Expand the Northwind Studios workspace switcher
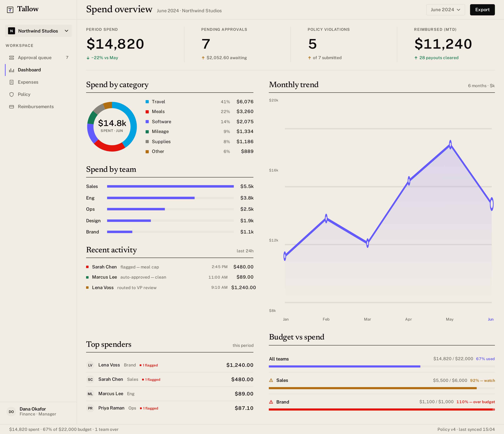The image size is (504, 434). point(38,31)
